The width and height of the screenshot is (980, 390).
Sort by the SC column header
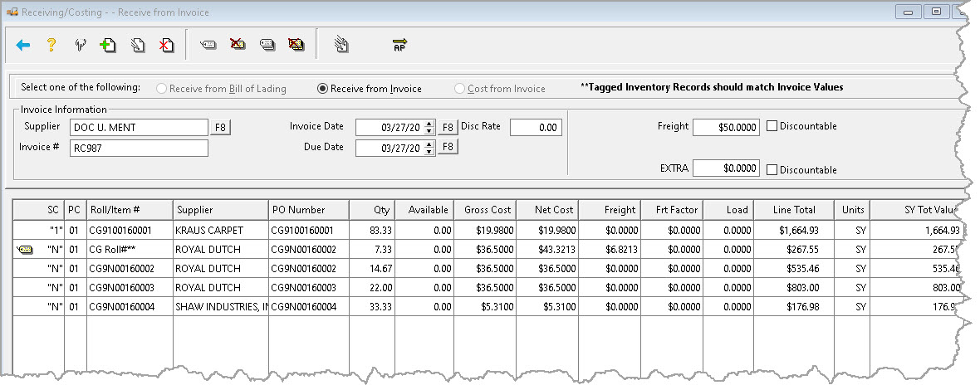click(39, 210)
